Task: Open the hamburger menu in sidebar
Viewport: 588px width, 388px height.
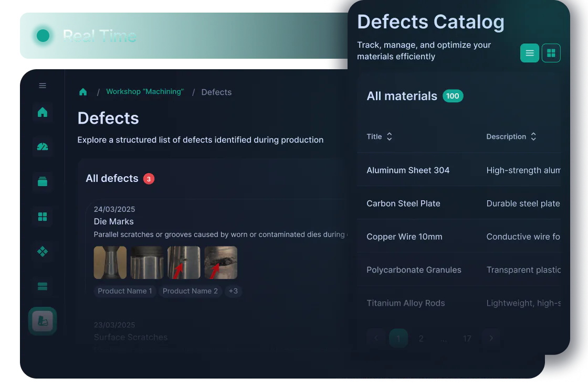Action: click(43, 86)
